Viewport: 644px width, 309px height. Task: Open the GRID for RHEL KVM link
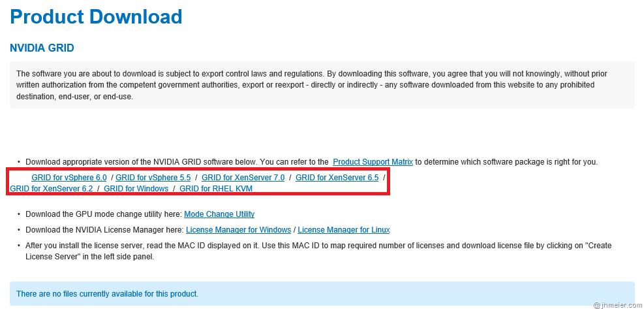(x=216, y=189)
